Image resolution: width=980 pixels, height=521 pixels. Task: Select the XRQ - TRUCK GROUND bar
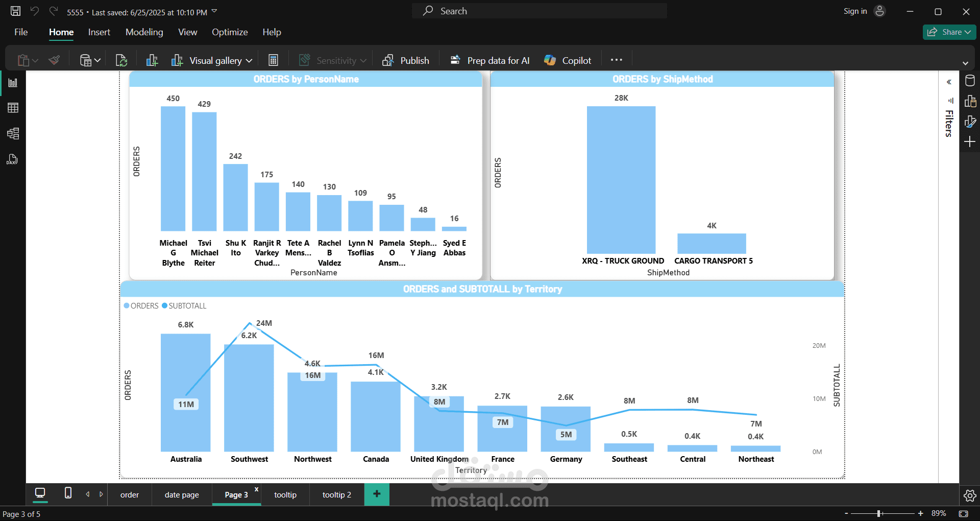point(621,180)
